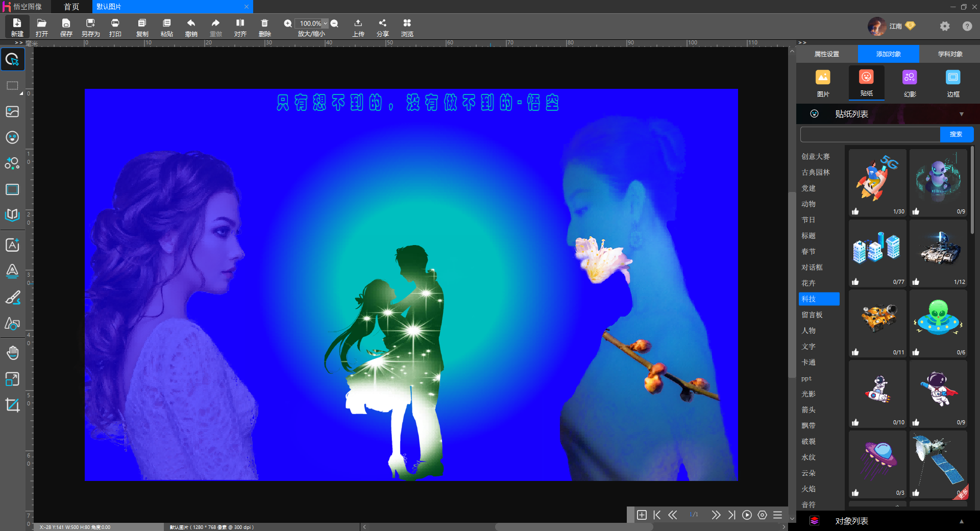The image size is (980, 531).
Task: Click the 搜索 search button
Action: [x=956, y=134]
